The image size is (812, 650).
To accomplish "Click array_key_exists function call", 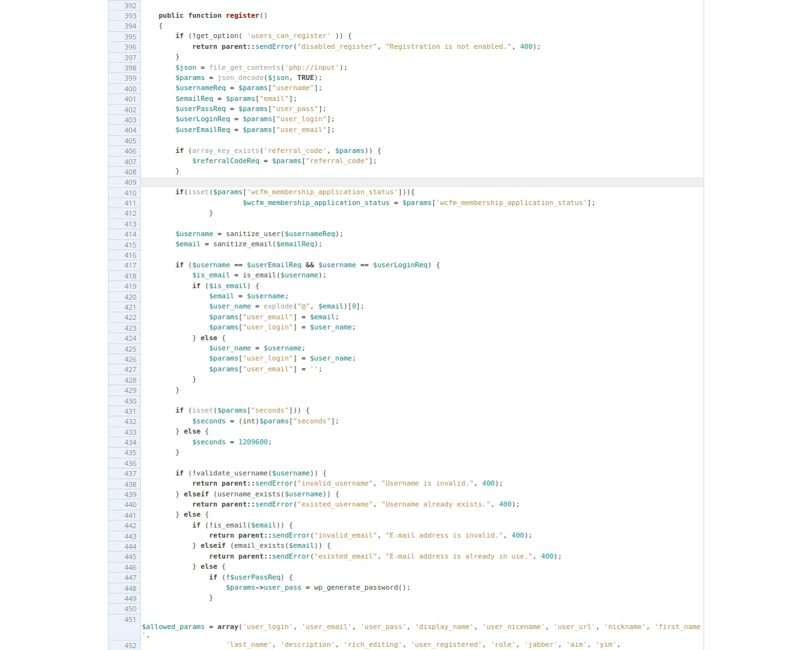I will 226,150.
